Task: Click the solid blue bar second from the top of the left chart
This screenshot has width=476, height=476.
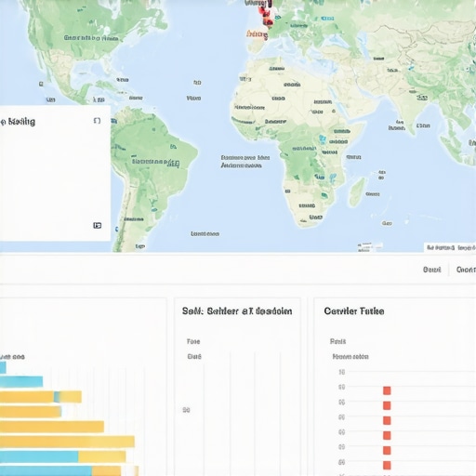Action: tap(21, 381)
